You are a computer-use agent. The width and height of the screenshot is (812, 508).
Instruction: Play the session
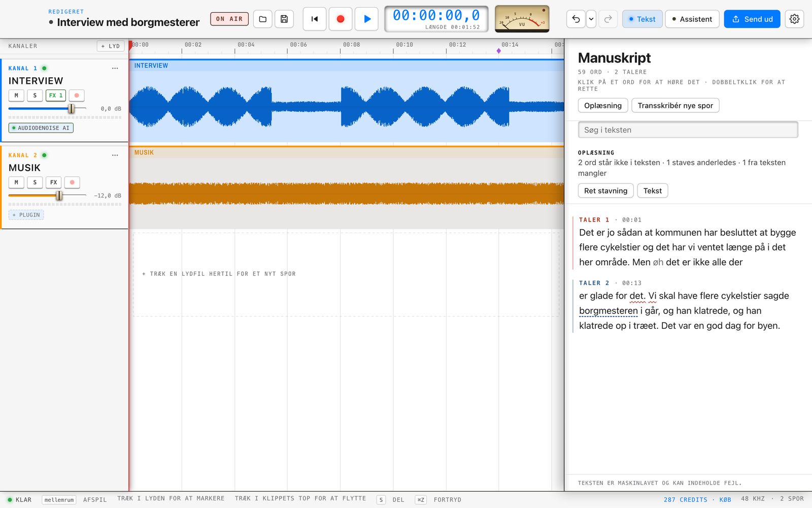click(367, 19)
